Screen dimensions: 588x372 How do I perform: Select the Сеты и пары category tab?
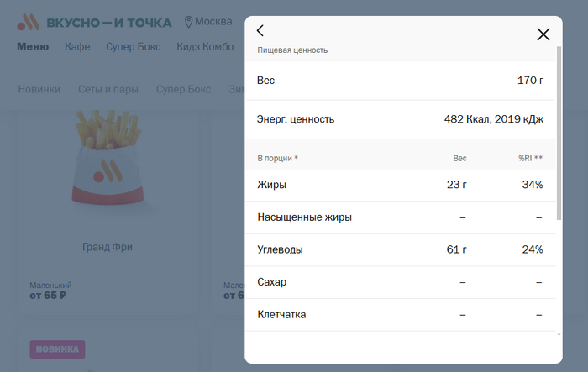point(108,90)
